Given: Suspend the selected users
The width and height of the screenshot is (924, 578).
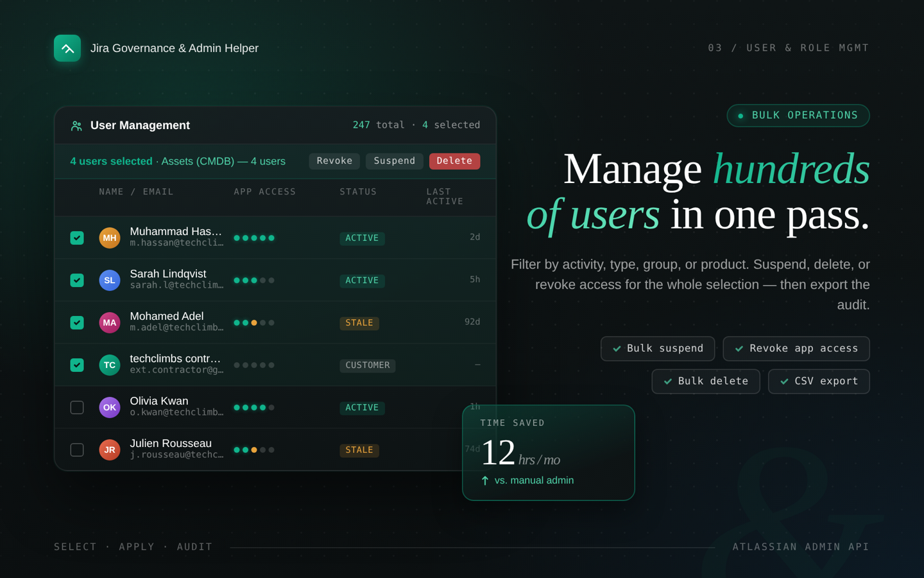Looking at the screenshot, I should 395,161.
